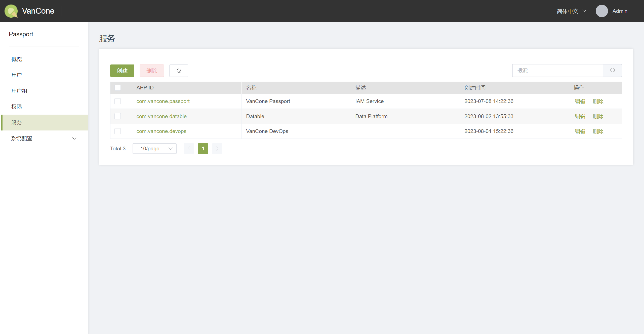This screenshot has width=644, height=334.
Task: Open the 10/page size dropdown
Action: pos(154,149)
